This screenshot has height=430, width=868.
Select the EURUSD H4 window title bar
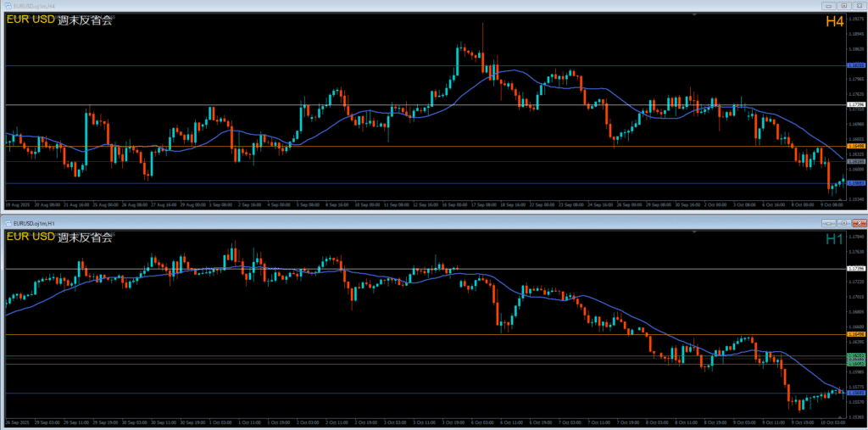(x=339, y=6)
